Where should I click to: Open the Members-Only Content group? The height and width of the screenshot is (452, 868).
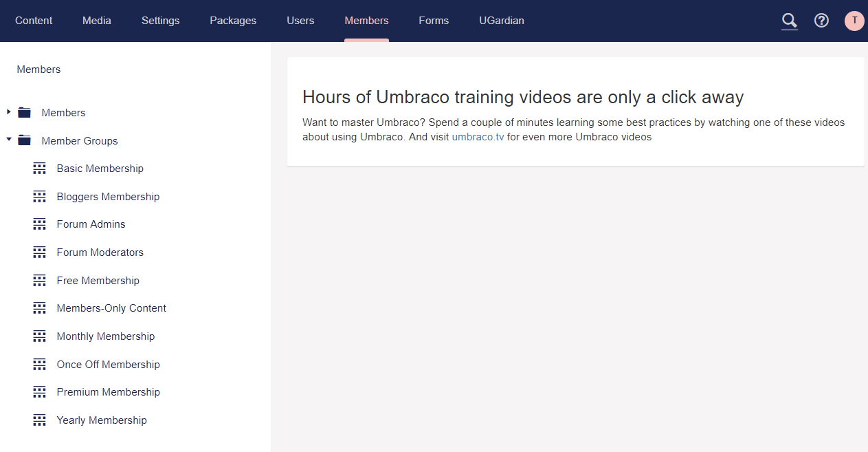pos(112,308)
